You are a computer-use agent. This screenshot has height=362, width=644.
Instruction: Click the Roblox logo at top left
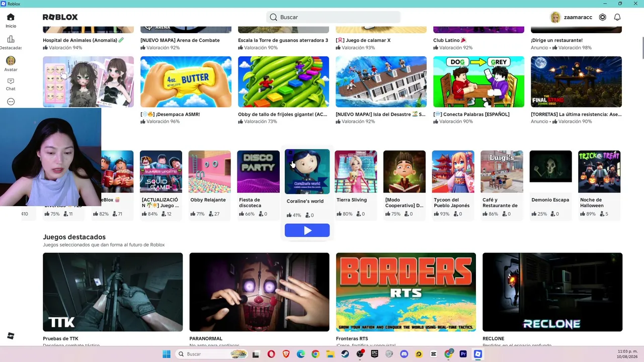pyautogui.click(x=60, y=17)
